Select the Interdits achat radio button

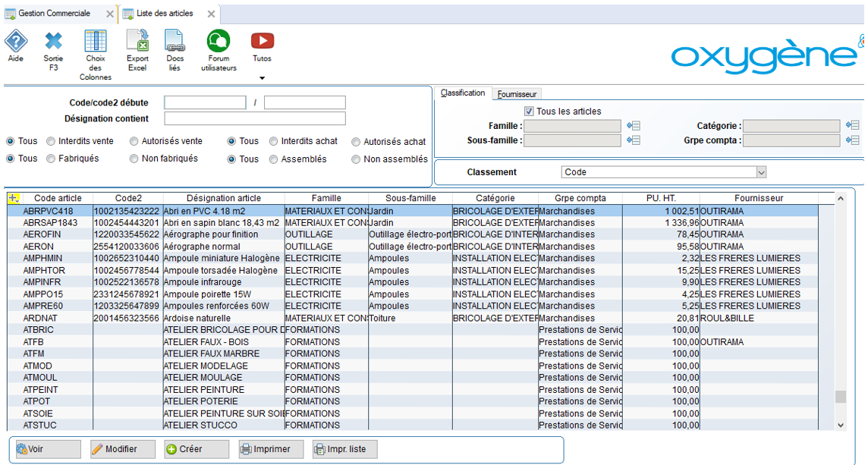[x=273, y=141]
